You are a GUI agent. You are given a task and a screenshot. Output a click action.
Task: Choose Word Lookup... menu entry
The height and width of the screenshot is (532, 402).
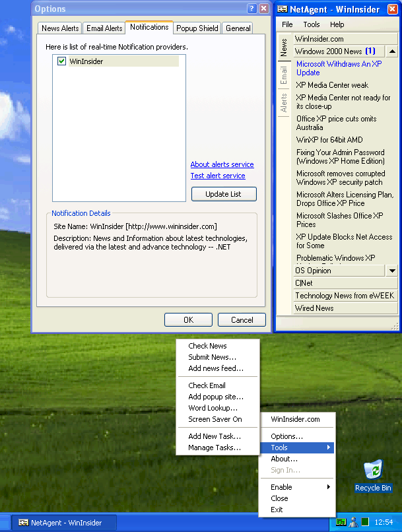click(217, 408)
